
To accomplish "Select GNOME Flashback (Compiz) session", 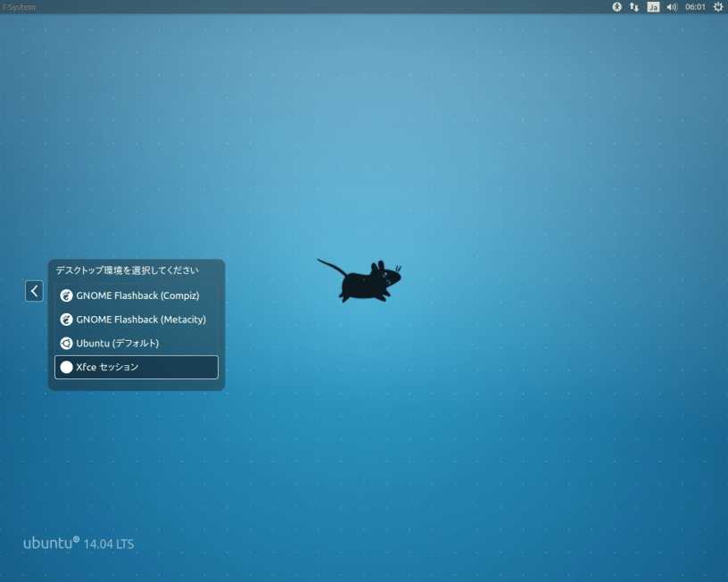I will [136, 295].
